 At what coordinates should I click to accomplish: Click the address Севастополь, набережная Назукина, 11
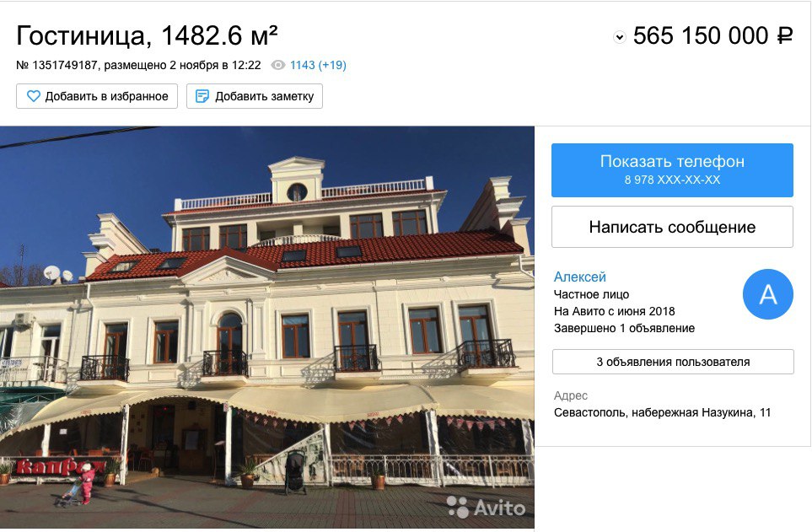pyautogui.click(x=663, y=413)
